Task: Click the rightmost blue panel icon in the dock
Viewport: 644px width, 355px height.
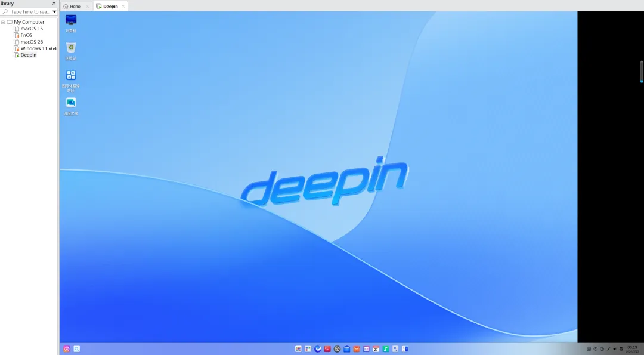Action: click(405, 349)
